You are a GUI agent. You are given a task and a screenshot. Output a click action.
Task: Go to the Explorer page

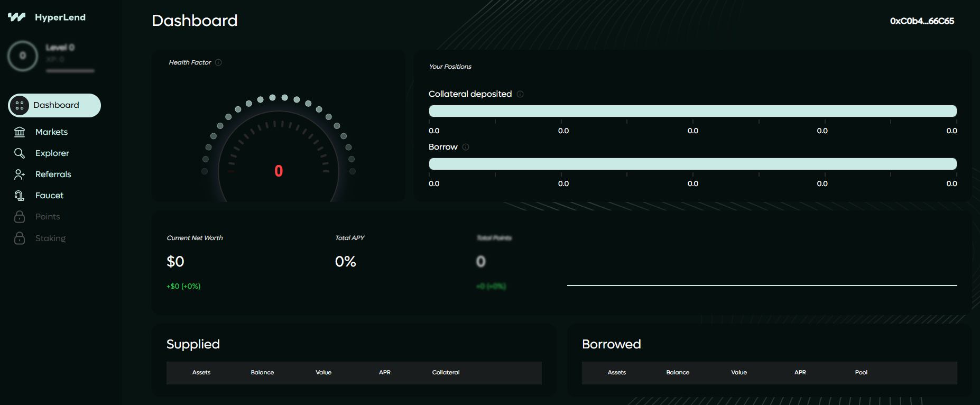pos(52,153)
